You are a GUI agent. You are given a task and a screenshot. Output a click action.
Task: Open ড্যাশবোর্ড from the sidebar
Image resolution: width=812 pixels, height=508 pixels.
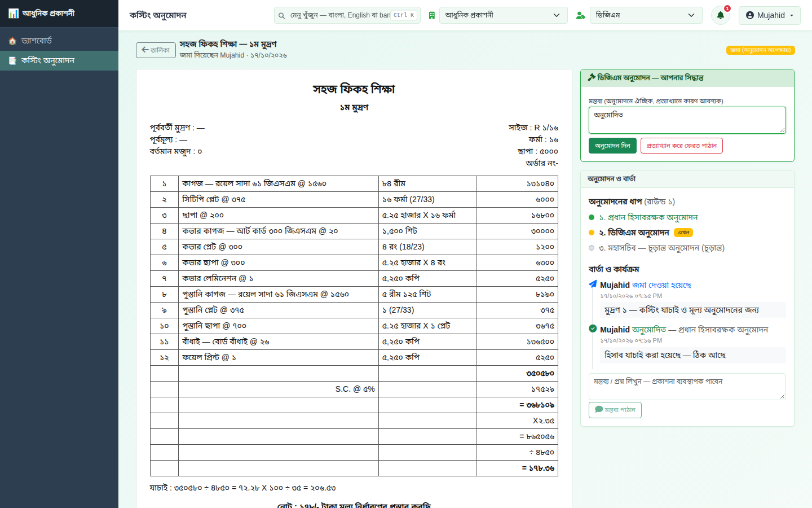[59, 41]
